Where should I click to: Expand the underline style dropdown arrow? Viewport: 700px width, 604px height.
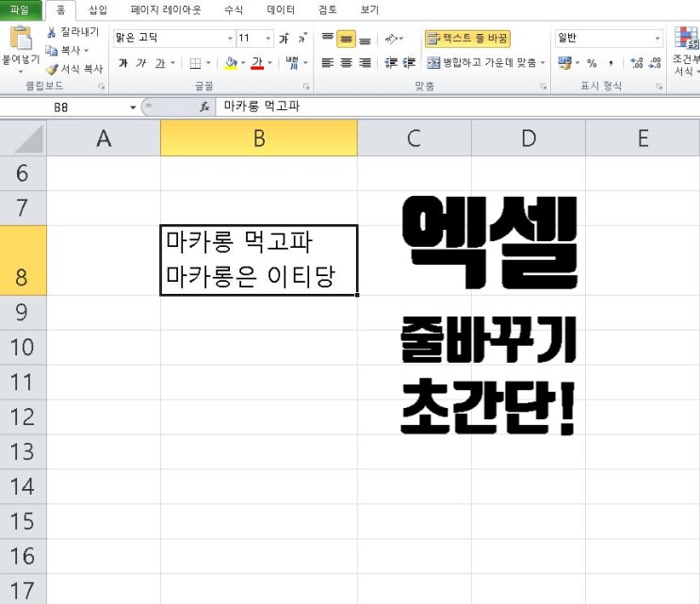coord(172,63)
